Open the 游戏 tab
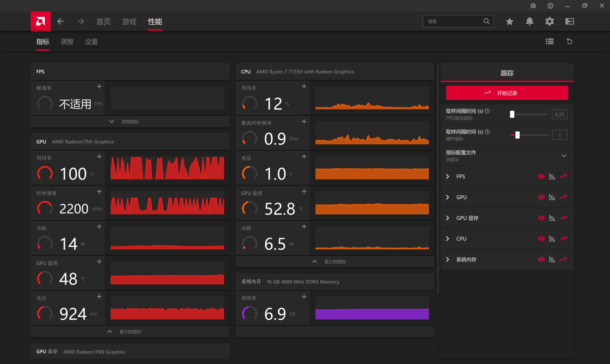 tap(129, 22)
